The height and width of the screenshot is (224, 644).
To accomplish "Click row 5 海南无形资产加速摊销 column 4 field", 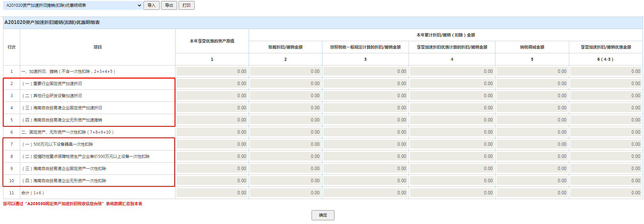I will pos(452,120).
